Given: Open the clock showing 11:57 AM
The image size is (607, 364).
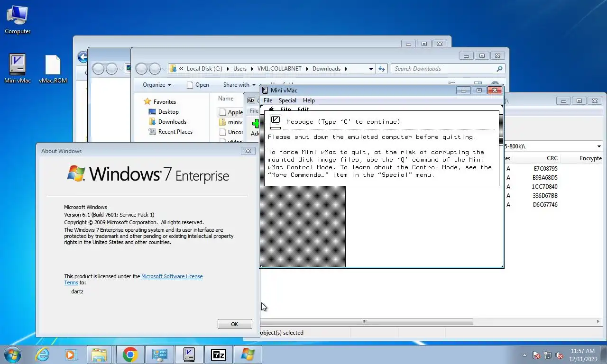Looking at the screenshot, I should click(583, 355).
